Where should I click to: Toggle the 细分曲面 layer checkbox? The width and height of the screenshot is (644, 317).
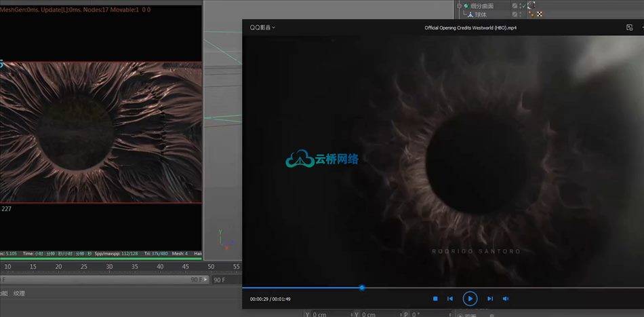(x=515, y=6)
